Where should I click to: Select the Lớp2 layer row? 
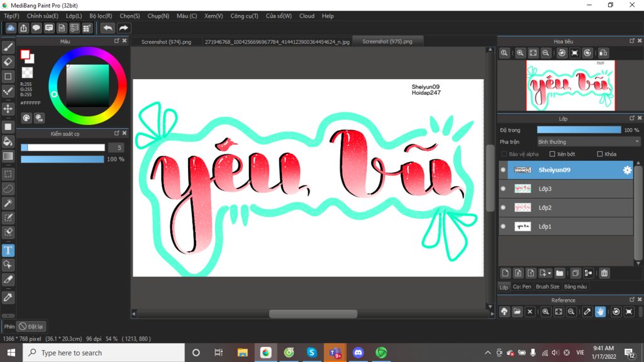566,207
